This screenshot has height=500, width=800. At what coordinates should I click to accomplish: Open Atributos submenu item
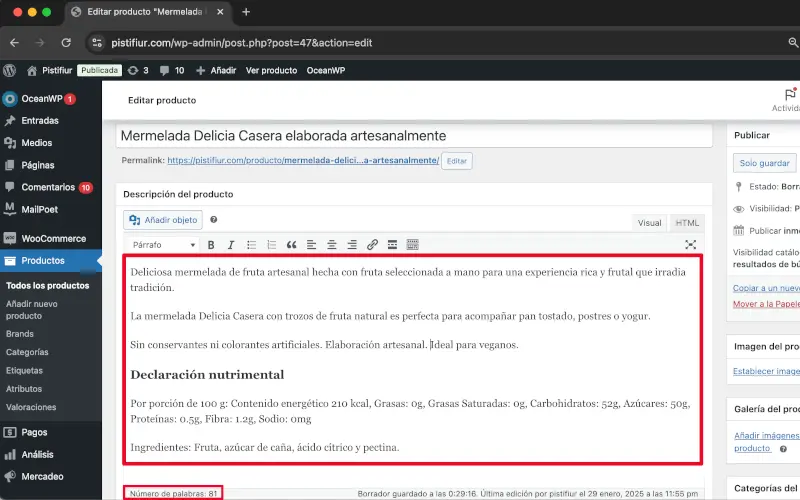click(x=24, y=389)
